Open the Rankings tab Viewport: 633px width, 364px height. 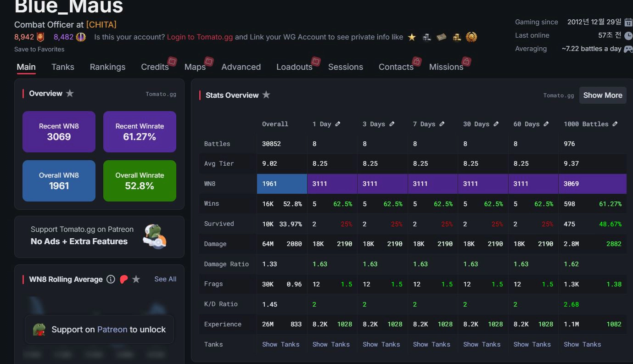pyautogui.click(x=107, y=67)
